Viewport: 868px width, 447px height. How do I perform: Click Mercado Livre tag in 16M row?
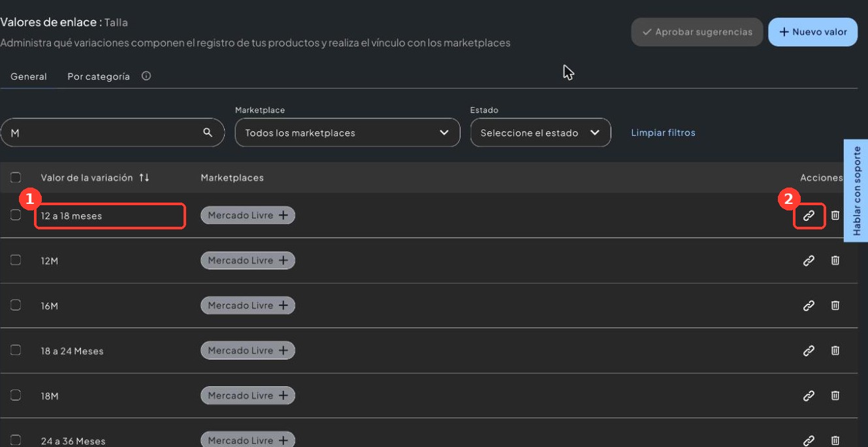pyautogui.click(x=248, y=305)
